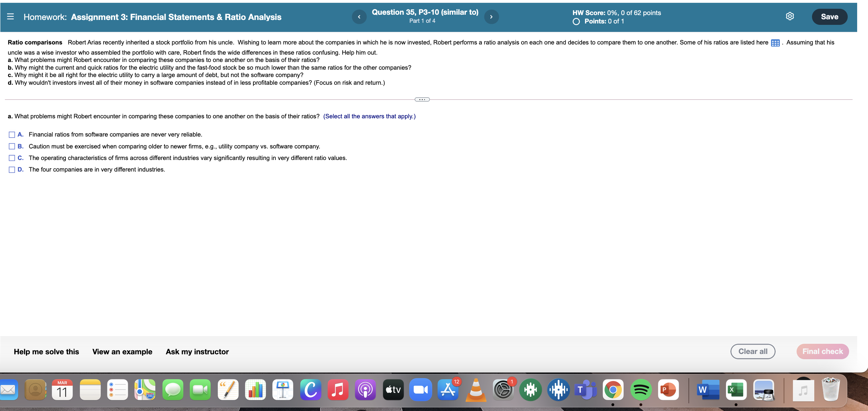Go to the next question part chevron
This screenshot has height=411, width=868.
491,16
